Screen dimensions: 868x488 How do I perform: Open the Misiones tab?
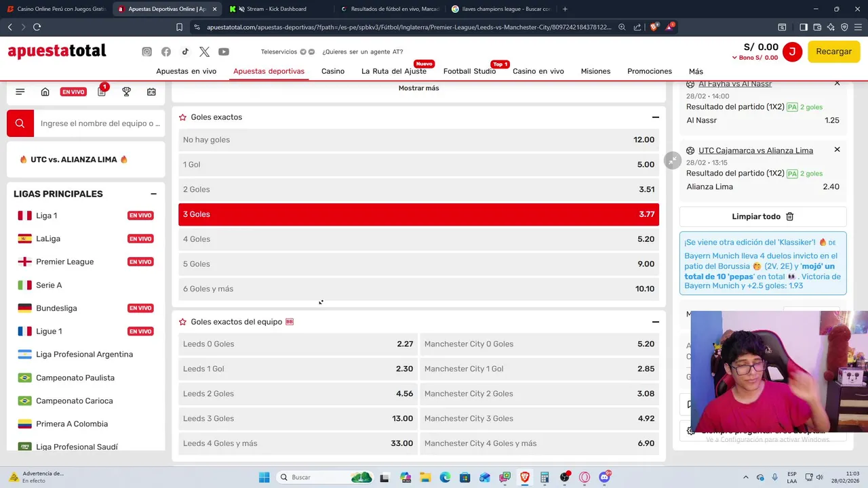pyautogui.click(x=595, y=71)
